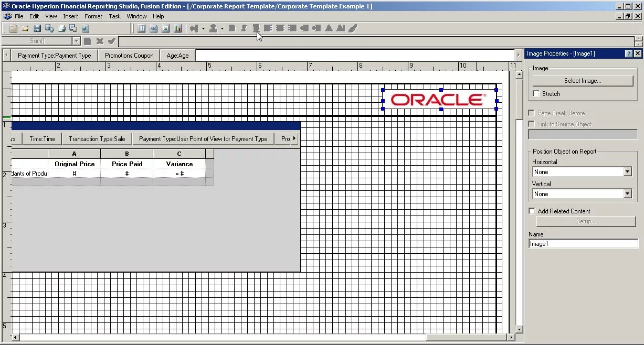Click the Insert Image toolbar icon
Viewport: 644px width, 345px height.
tap(166, 28)
